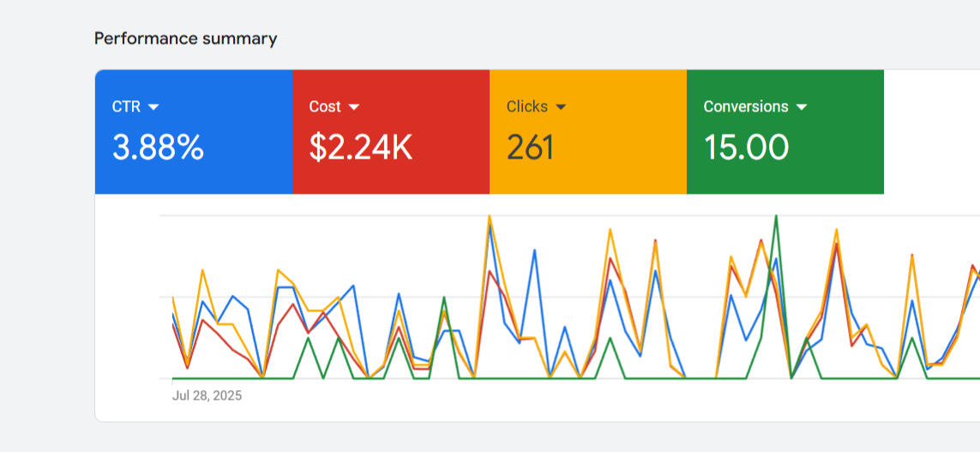980x452 pixels.
Task: Click the Jul 28, 2025 axis date
Action: point(207,395)
